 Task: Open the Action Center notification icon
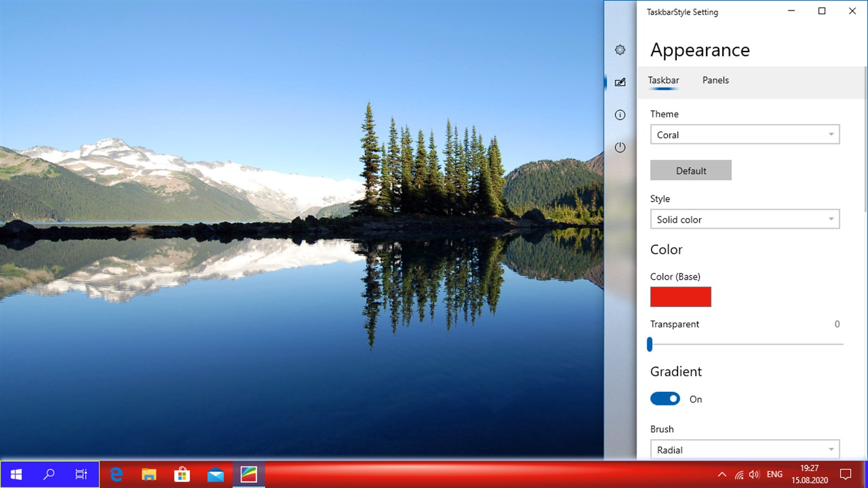click(x=845, y=474)
